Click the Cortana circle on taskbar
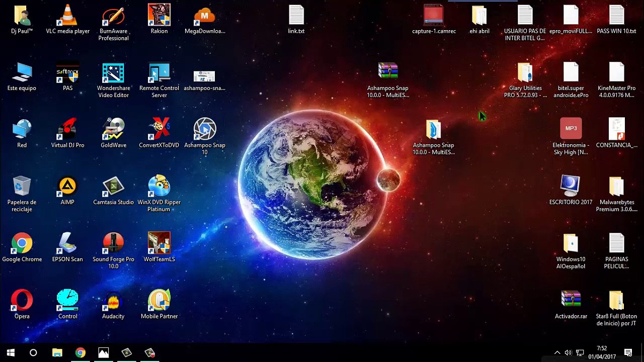The height and width of the screenshot is (362, 644). 33,352
